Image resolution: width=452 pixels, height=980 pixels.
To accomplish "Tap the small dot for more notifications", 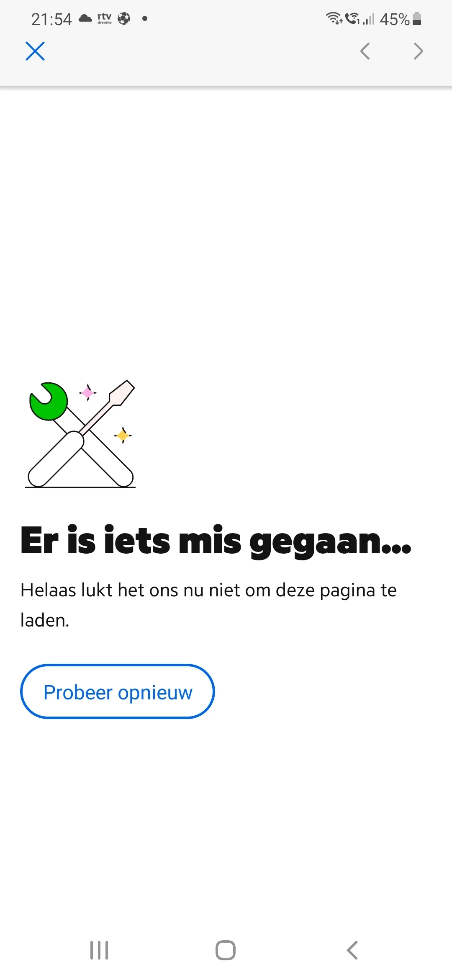I will tap(145, 18).
